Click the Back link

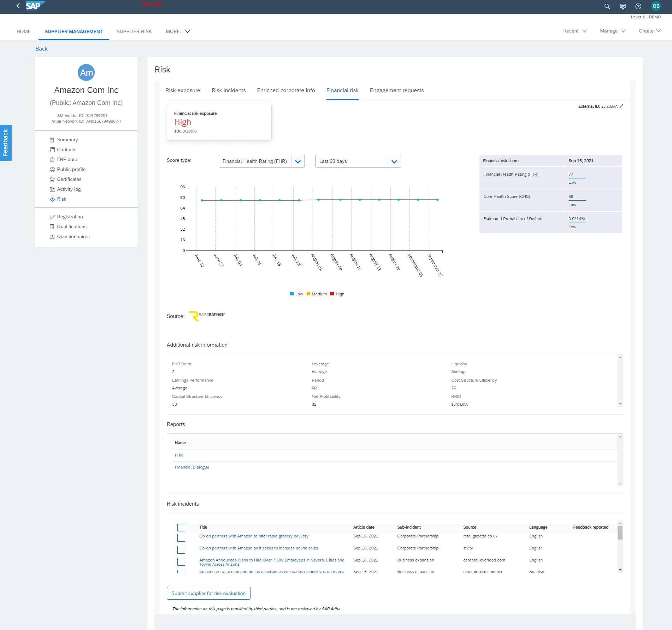(41, 49)
